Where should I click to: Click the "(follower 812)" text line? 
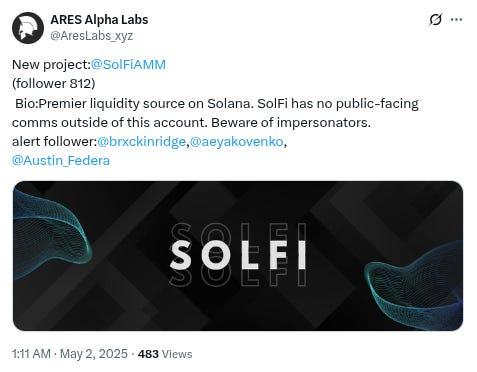pyautogui.click(x=54, y=83)
